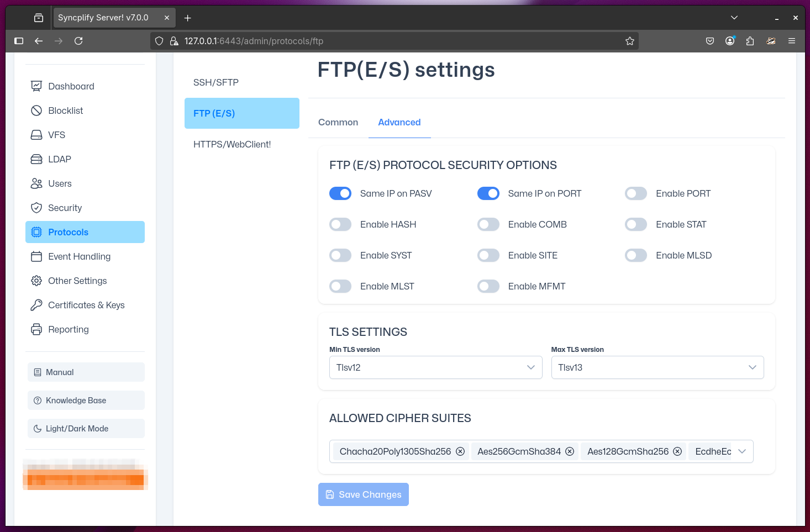Select the Security shield icon
Image resolution: width=810 pixels, height=532 pixels.
[x=36, y=208]
